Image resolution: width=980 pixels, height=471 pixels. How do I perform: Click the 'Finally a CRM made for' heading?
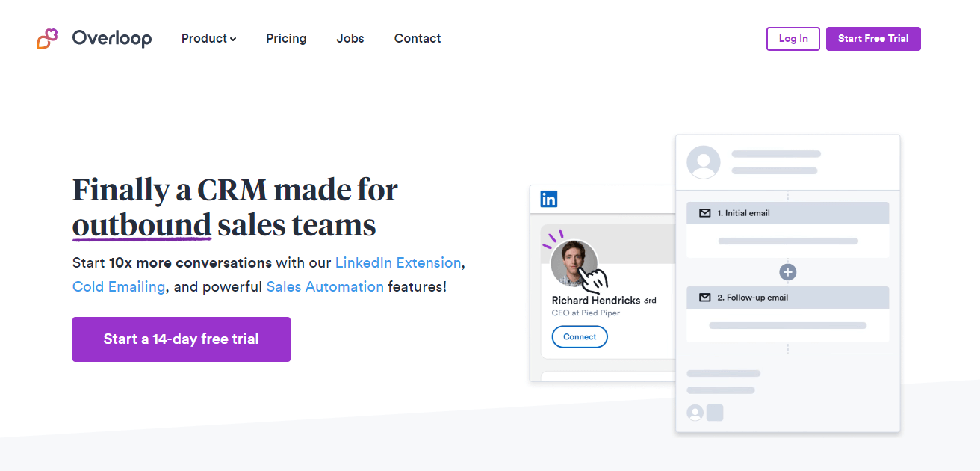(x=235, y=190)
